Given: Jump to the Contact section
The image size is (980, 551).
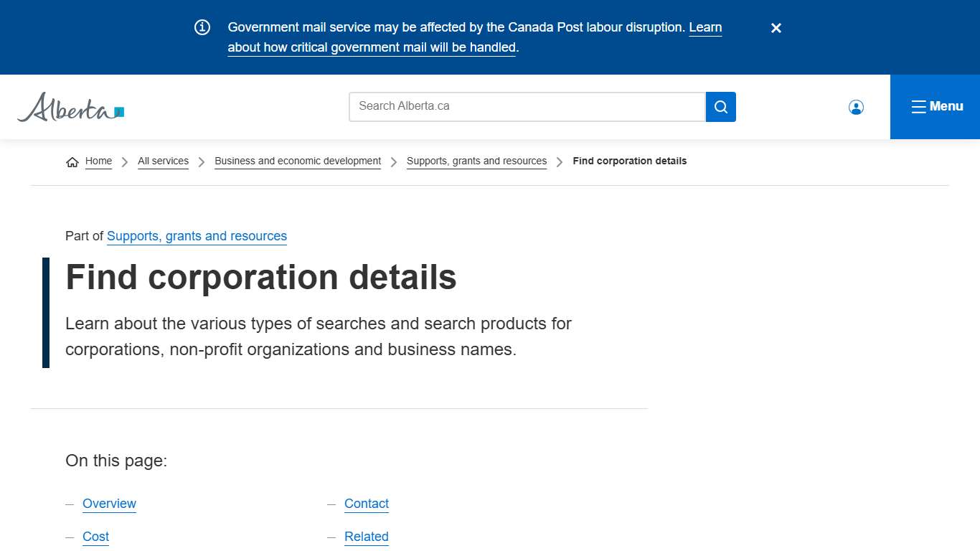Looking at the screenshot, I should (x=366, y=504).
